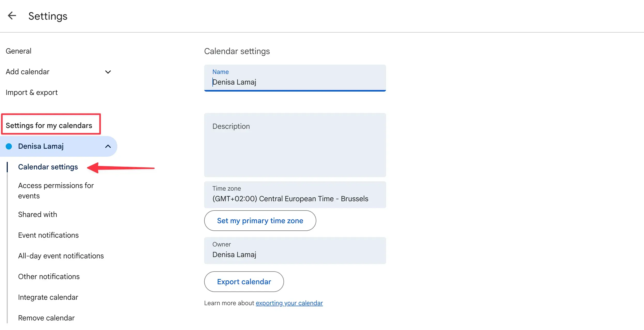Jump to Event notifications
644x330 pixels.
point(48,235)
